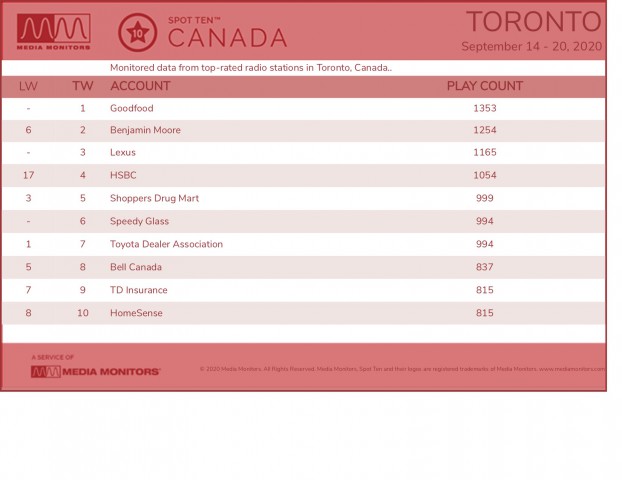Screen dimensions: 622x480
Task: Select Toyota Dealer Association row
Action: [304, 244]
